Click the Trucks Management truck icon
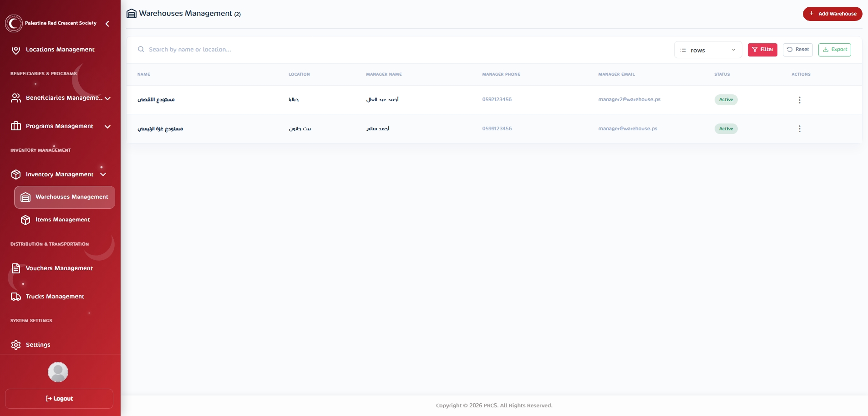Image resolution: width=868 pixels, height=416 pixels. 16,297
